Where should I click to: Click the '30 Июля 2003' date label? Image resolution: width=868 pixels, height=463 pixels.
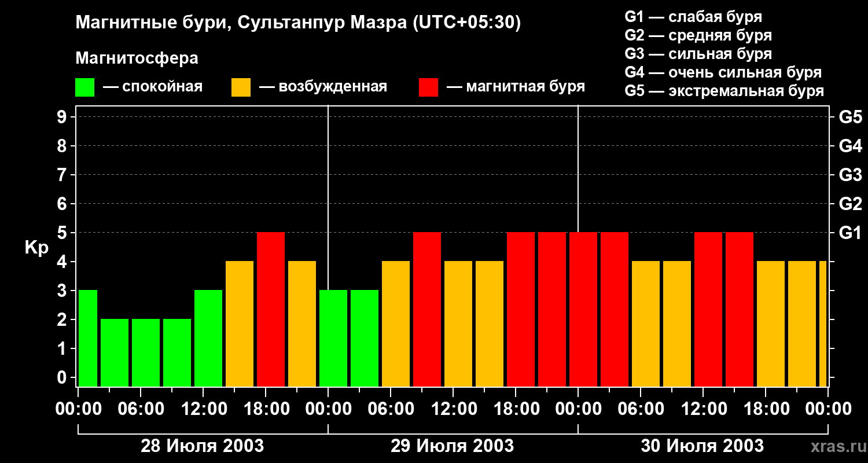click(703, 446)
